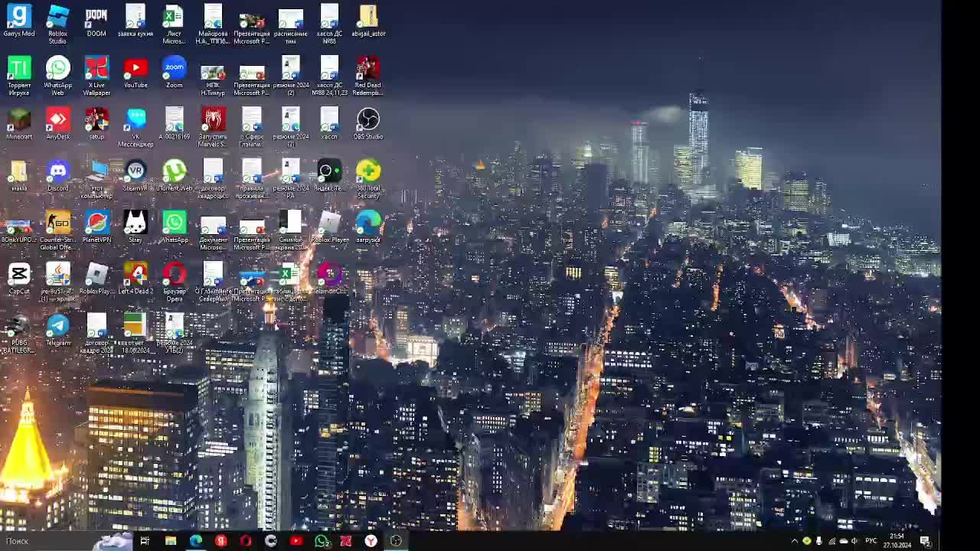The width and height of the screenshot is (980, 551).
Task: Select the расписание document icon
Action: tap(291, 24)
